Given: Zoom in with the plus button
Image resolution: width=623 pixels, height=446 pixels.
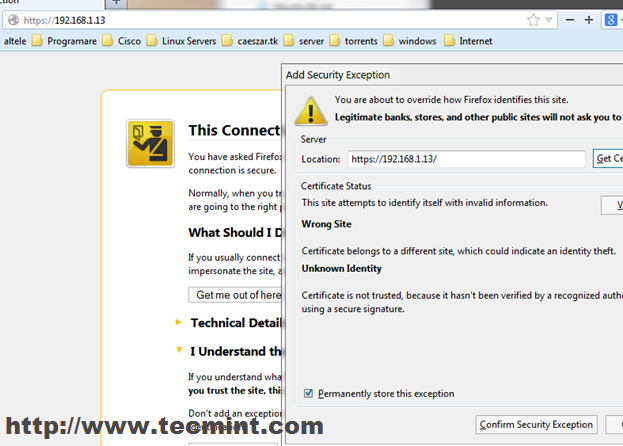Looking at the screenshot, I should (589, 20).
